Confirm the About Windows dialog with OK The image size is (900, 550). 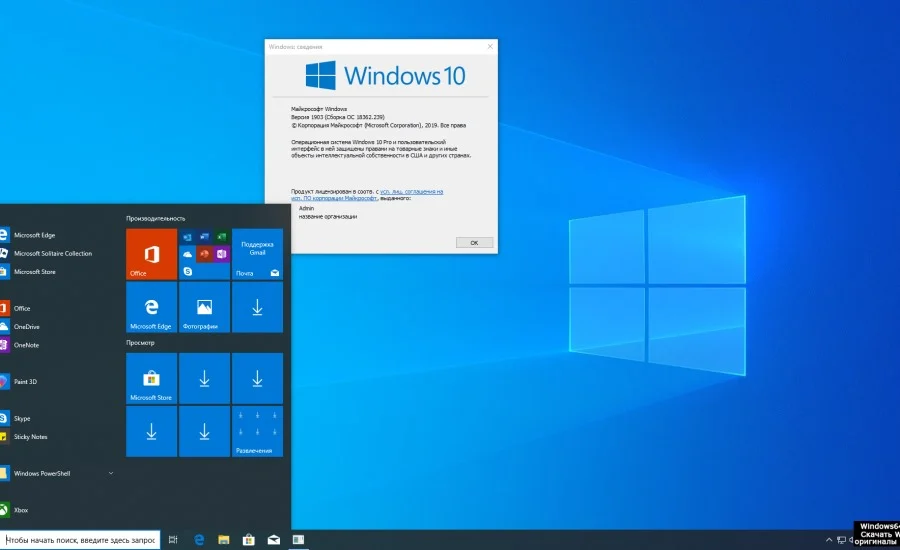tap(474, 243)
